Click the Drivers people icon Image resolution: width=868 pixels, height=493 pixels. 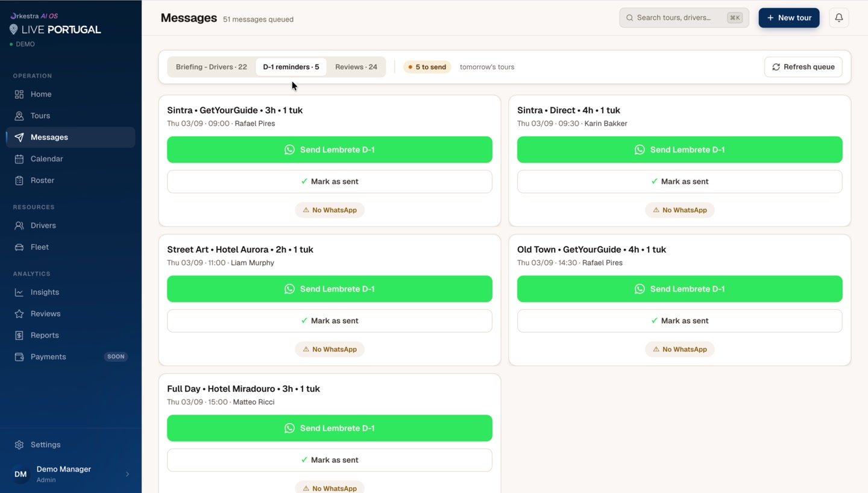pyautogui.click(x=19, y=225)
